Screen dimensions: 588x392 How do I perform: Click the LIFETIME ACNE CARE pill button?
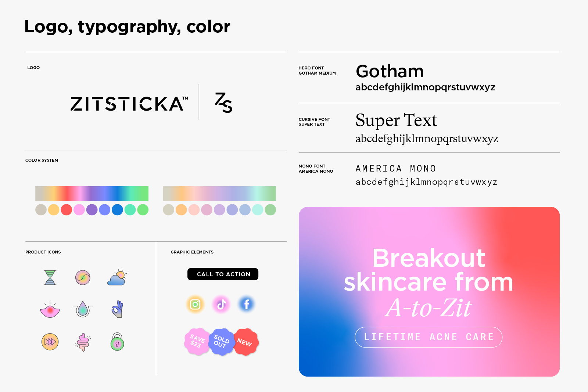(429, 337)
